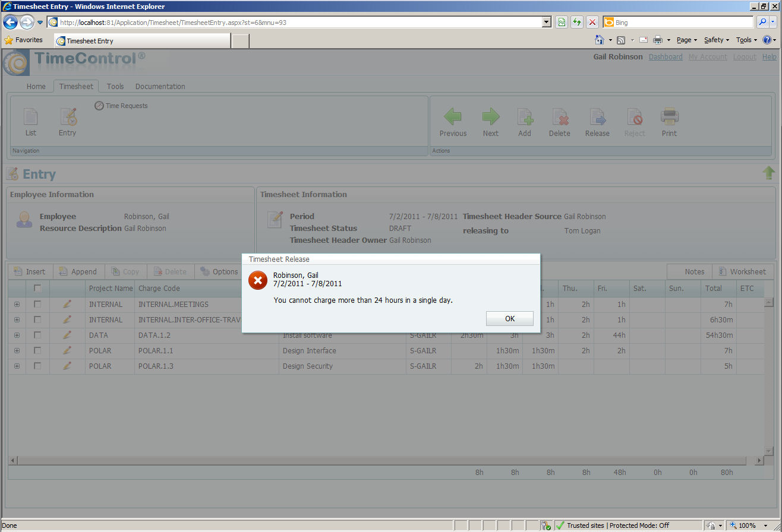This screenshot has width=782, height=532.
Task: Add a new timesheet
Action: 525,122
